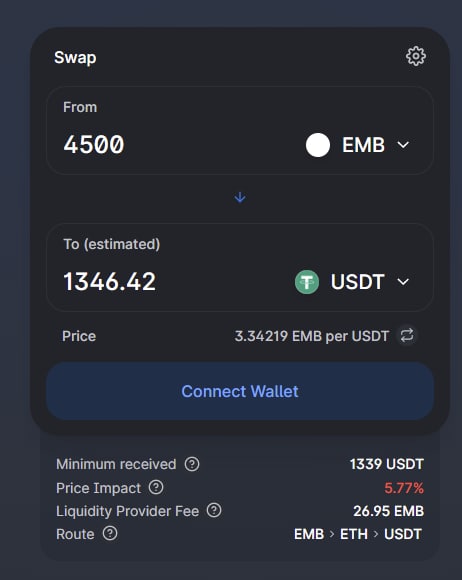Expand the USDT token dropdown chevron
462x580 pixels.
coord(403,282)
